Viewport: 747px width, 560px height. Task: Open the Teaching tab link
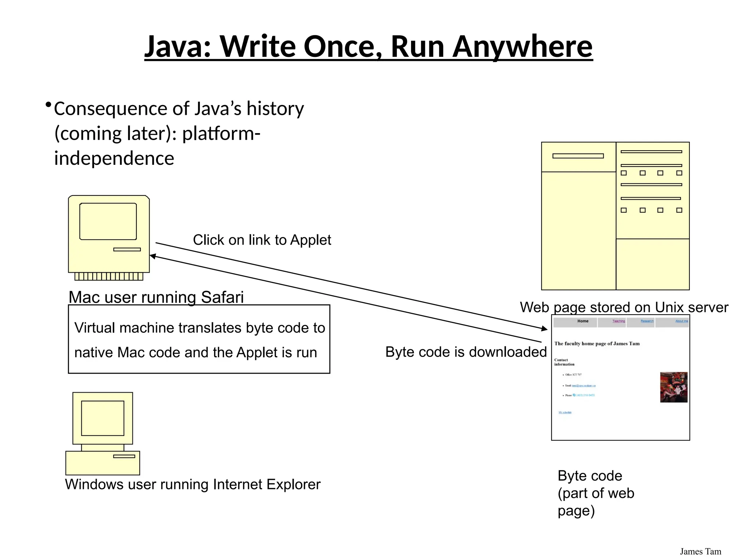pyautogui.click(x=618, y=321)
